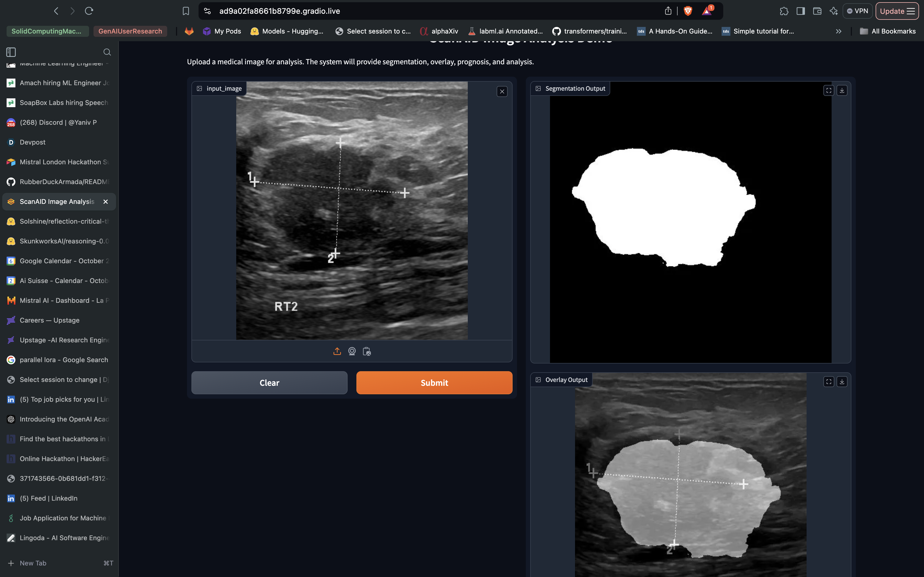The width and height of the screenshot is (924, 577).
Task: Switch to Mistral London Hackathon tab
Action: click(x=60, y=162)
